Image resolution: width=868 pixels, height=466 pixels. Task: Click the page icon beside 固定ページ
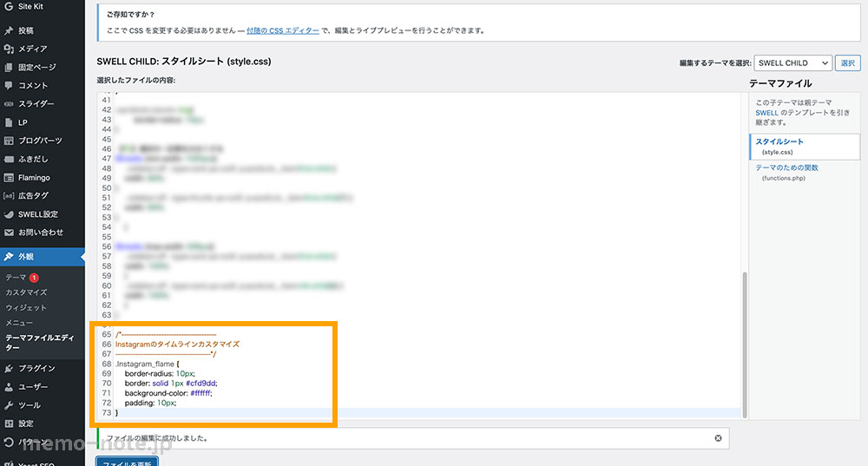click(9, 67)
